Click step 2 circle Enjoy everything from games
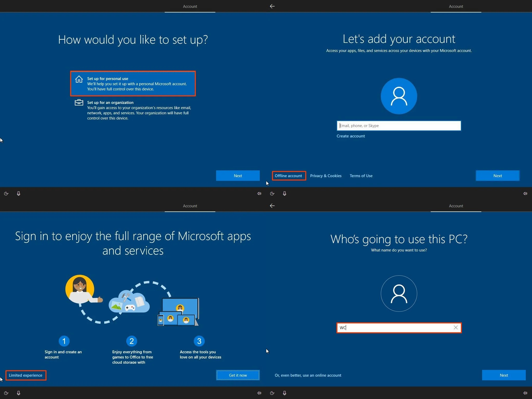The image size is (532, 399). click(x=132, y=341)
